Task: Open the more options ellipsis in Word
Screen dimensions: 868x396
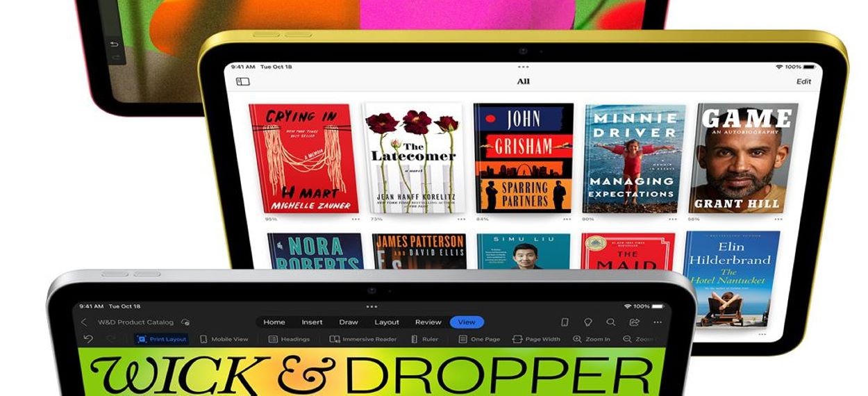Action: [x=658, y=322]
